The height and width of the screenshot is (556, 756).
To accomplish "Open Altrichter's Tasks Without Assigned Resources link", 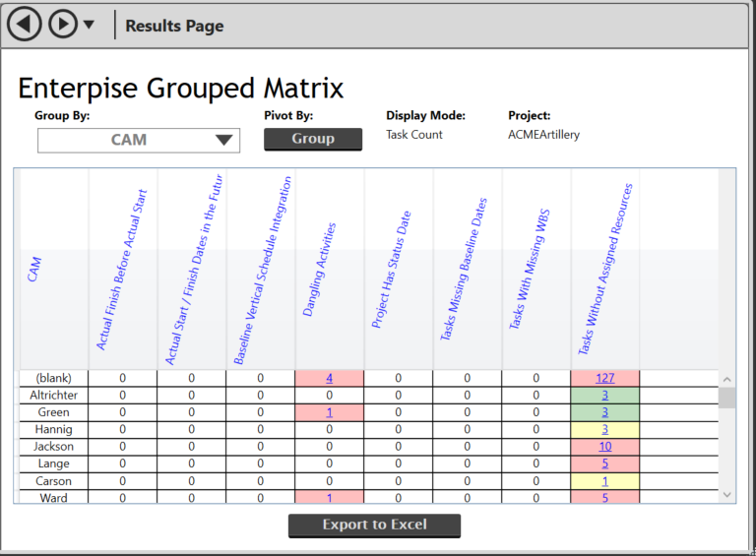I will pos(604,395).
